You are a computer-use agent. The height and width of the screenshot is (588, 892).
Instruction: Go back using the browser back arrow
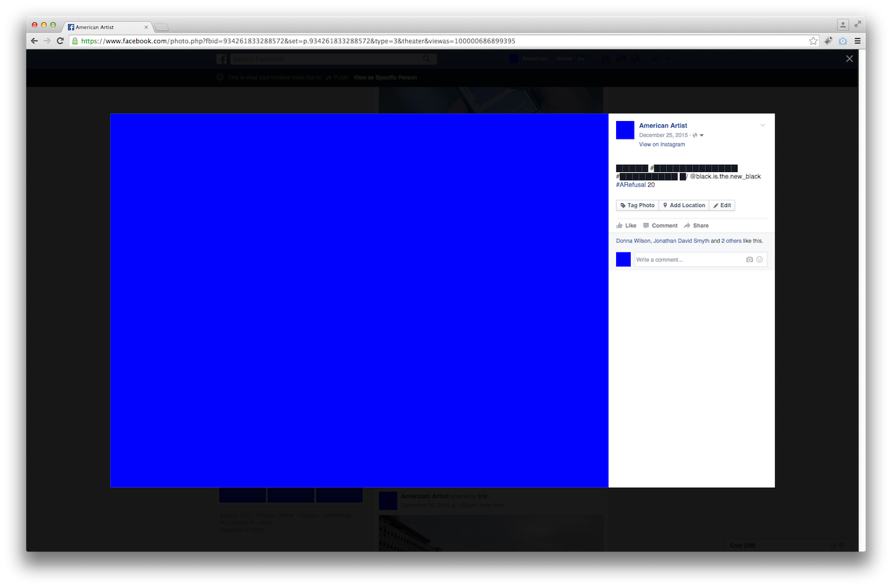34,41
